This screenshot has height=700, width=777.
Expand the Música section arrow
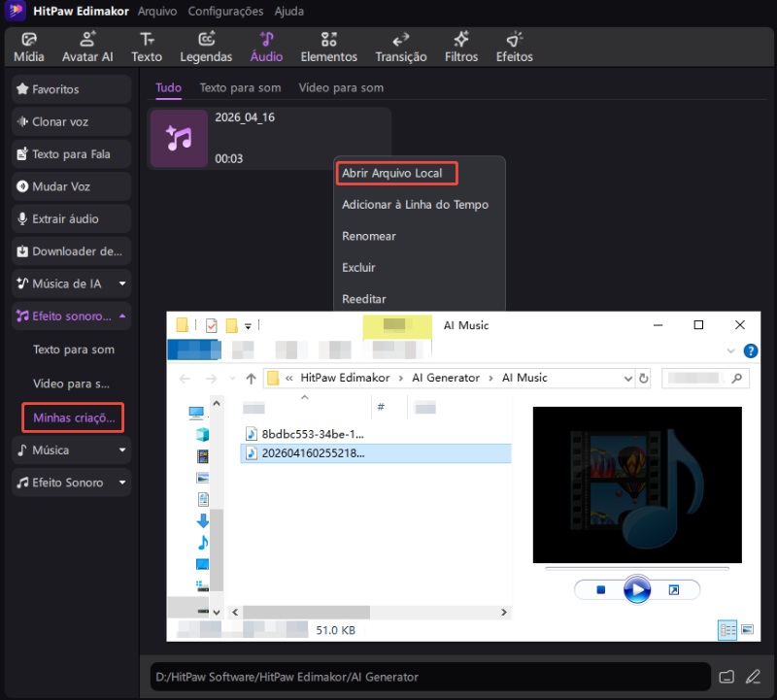click(122, 450)
